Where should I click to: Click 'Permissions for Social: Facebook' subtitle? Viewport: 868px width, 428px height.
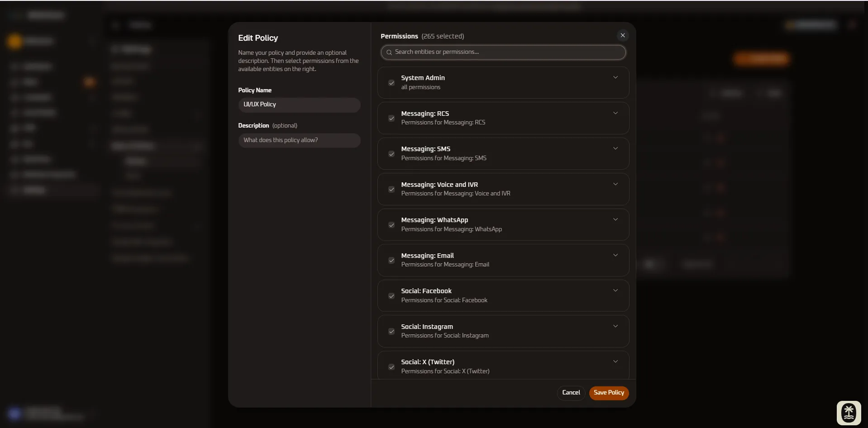coord(444,300)
